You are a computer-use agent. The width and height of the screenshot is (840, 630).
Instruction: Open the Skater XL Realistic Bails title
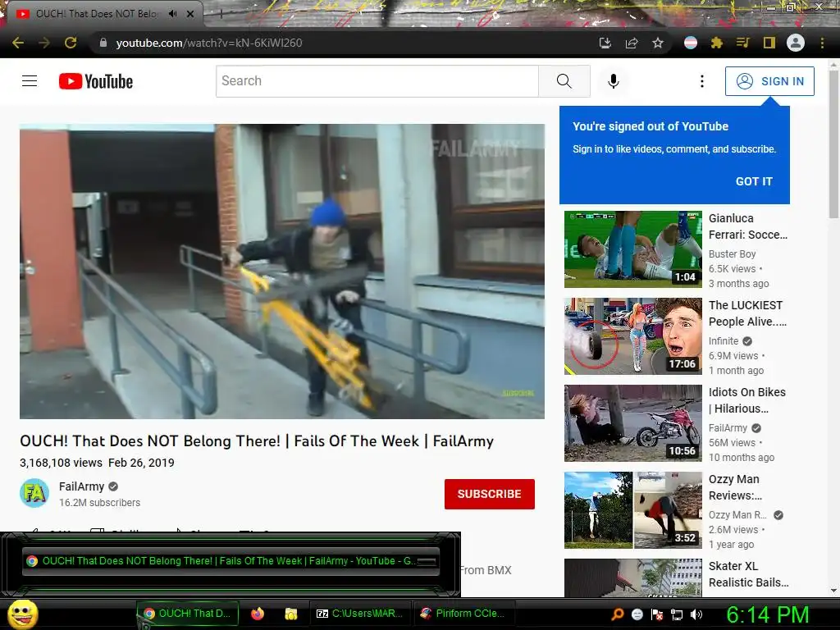(x=748, y=574)
